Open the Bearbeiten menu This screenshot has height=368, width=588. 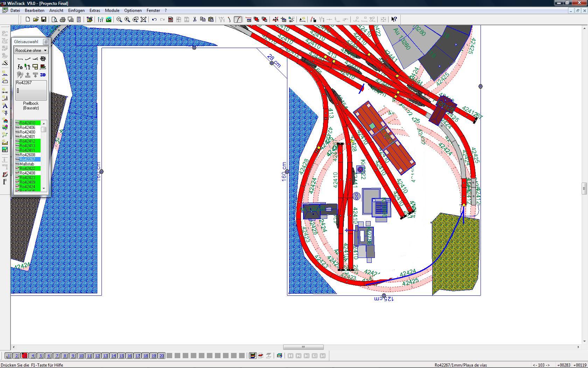[x=35, y=11]
